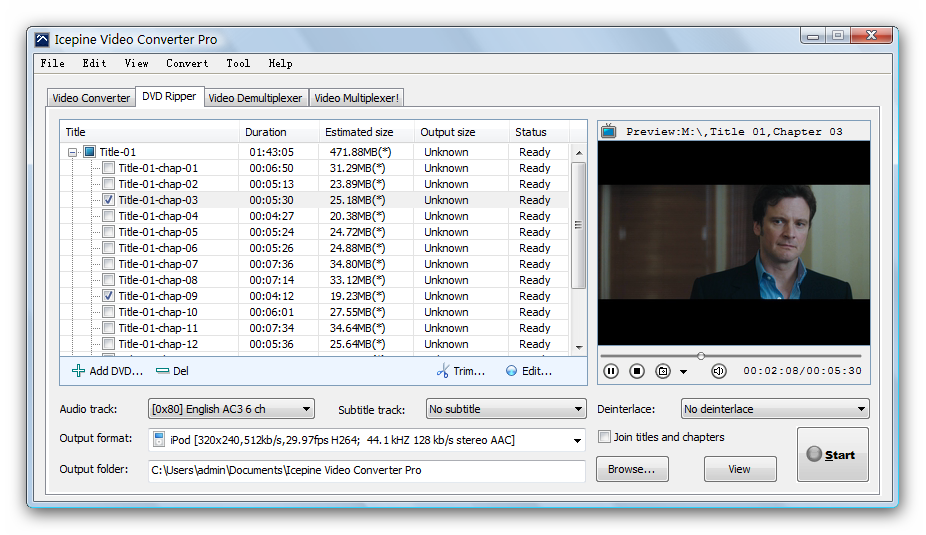Switch to the Video Multiplexer! tab
Screen dimensions: 926x535
coord(356,98)
